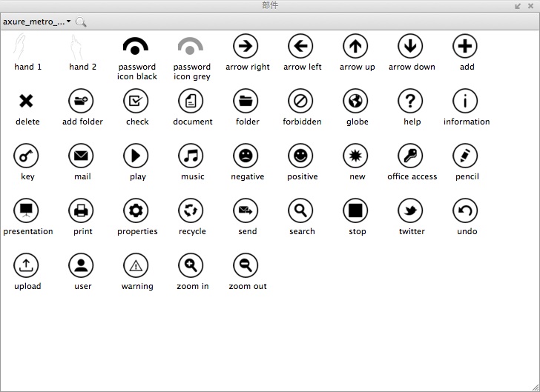This screenshot has height=392, width=540.
Task: Select the delete X icon
Action: pyautogui.click(x=26, y=101)
